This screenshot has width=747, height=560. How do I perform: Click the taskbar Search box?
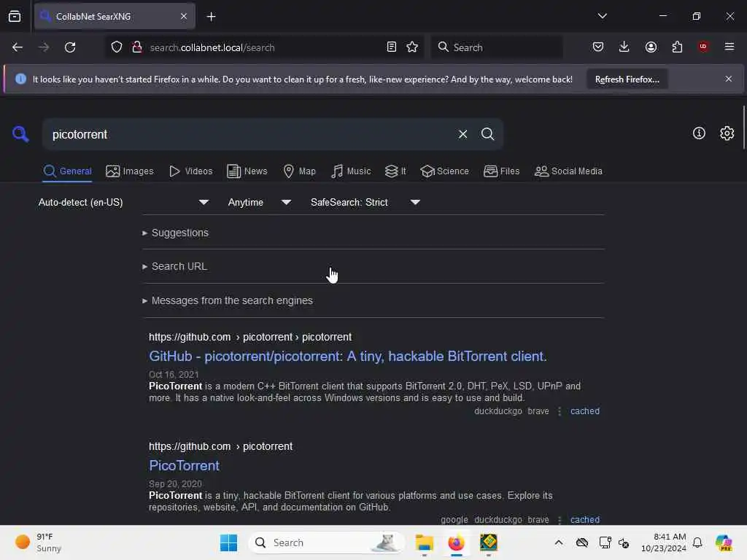[x=326, y=542]
